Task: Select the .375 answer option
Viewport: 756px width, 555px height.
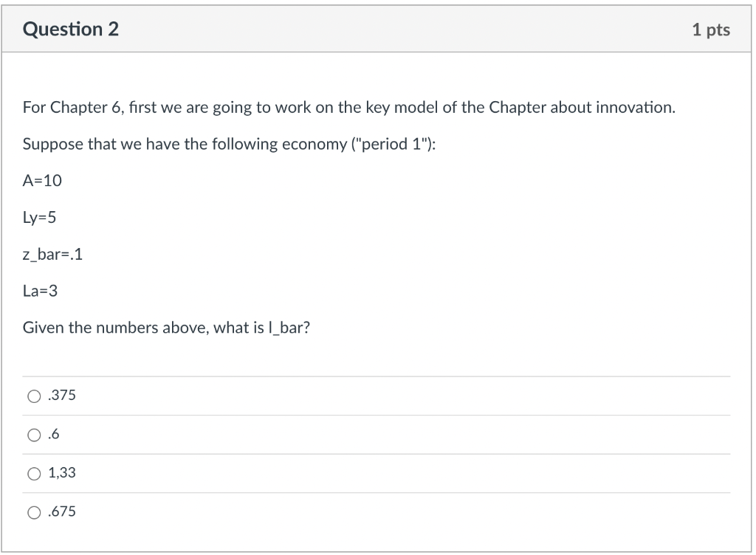Action: point(34,396)
